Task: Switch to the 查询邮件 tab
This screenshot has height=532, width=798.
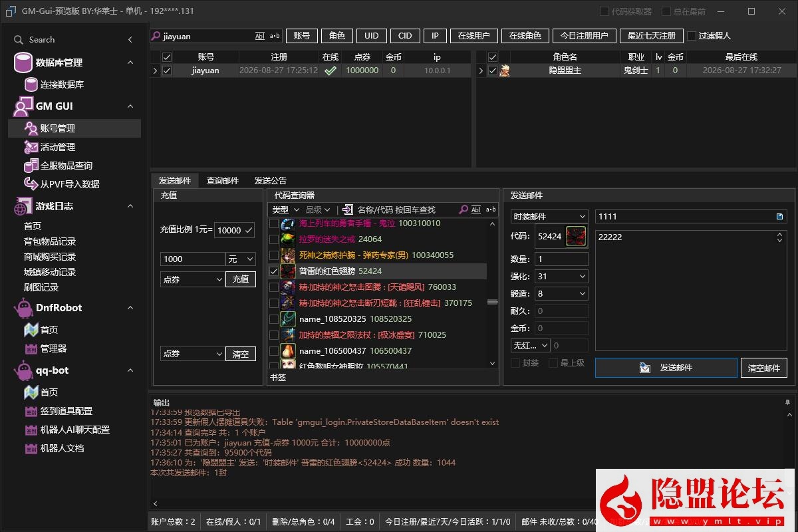Action: [x=222, y=181]
